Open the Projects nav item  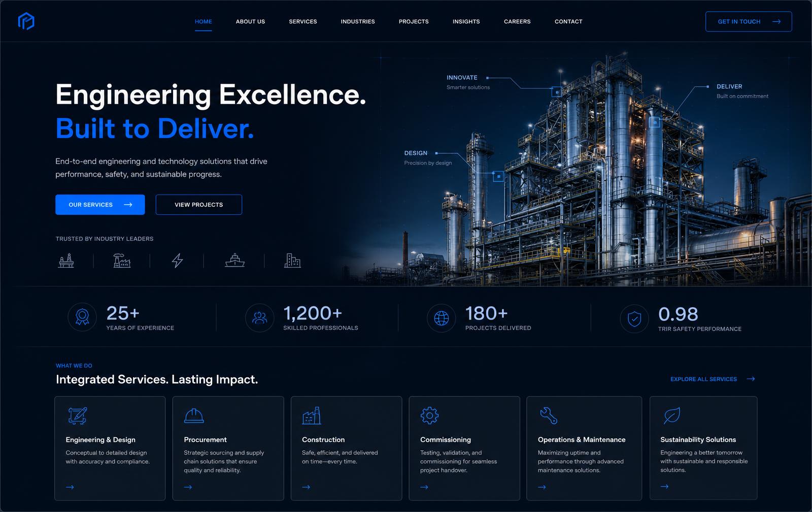click(414, 21)
